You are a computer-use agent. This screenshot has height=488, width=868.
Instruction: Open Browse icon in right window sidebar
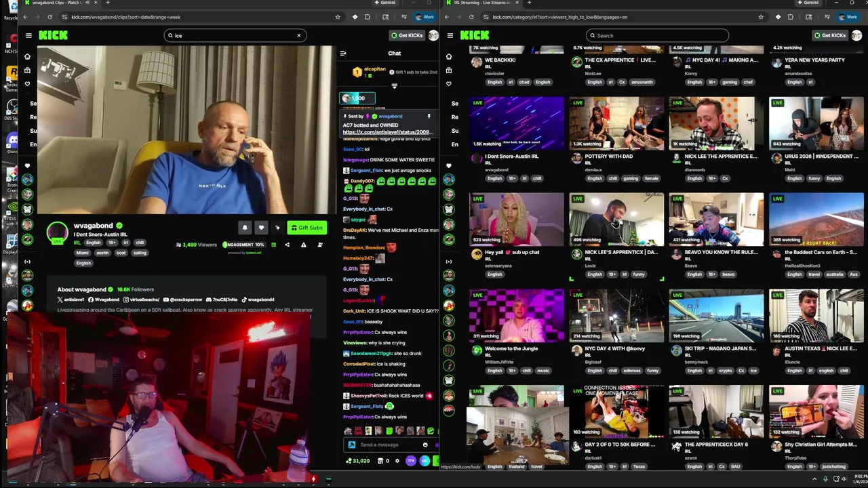(x=448, y=70)
